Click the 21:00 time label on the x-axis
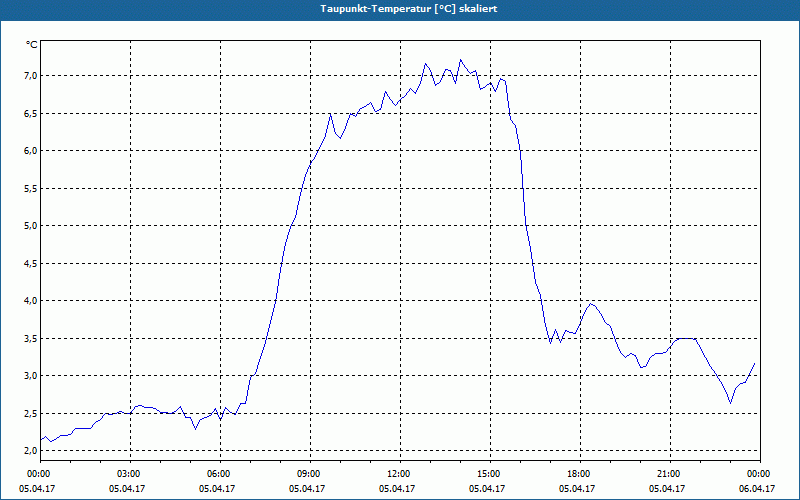Viewport: 800px width, 500px height. [x=670, y=474]
